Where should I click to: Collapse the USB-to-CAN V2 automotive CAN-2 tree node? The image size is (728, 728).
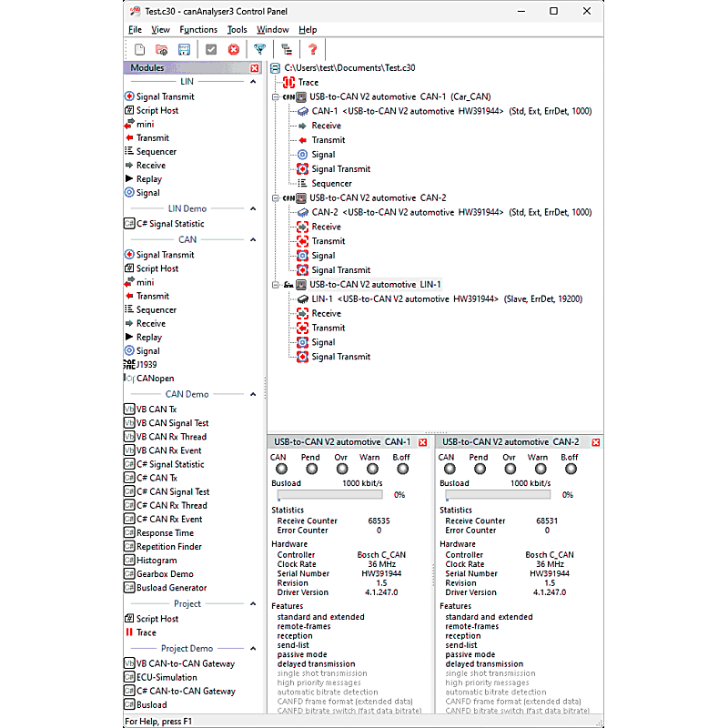point(278,197)
